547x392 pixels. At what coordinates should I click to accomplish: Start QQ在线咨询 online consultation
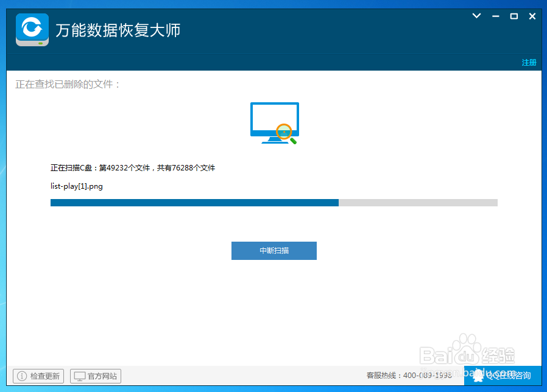[503, 375]
